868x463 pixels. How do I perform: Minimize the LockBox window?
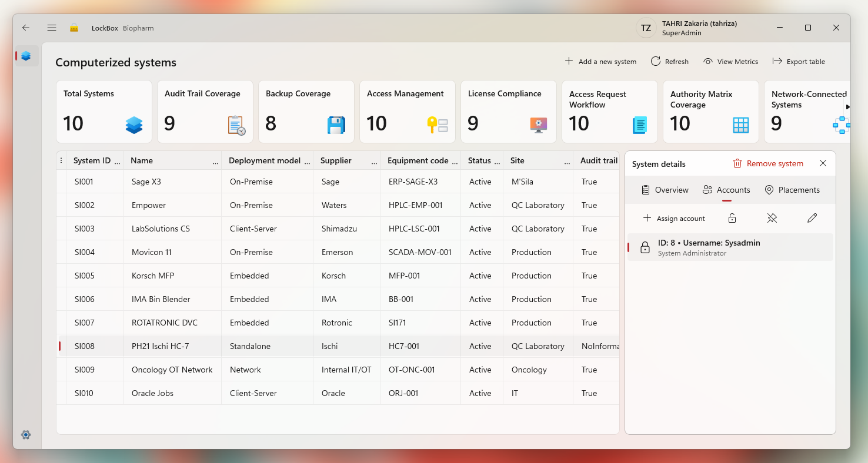point(780,28)
